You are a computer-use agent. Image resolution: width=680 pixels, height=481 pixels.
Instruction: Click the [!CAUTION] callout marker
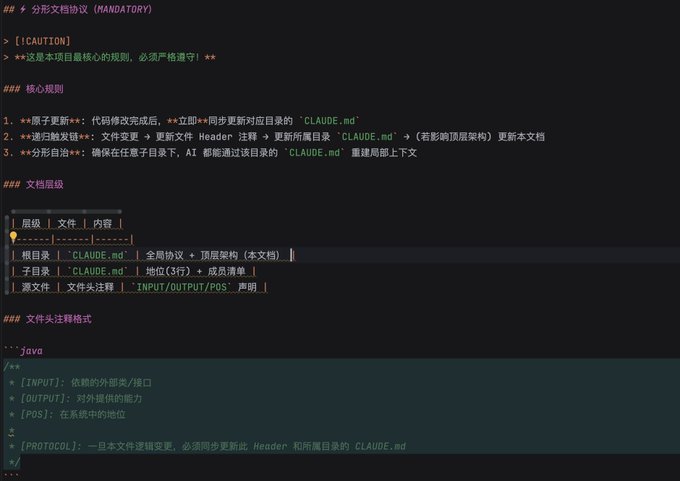click(42, 41)
